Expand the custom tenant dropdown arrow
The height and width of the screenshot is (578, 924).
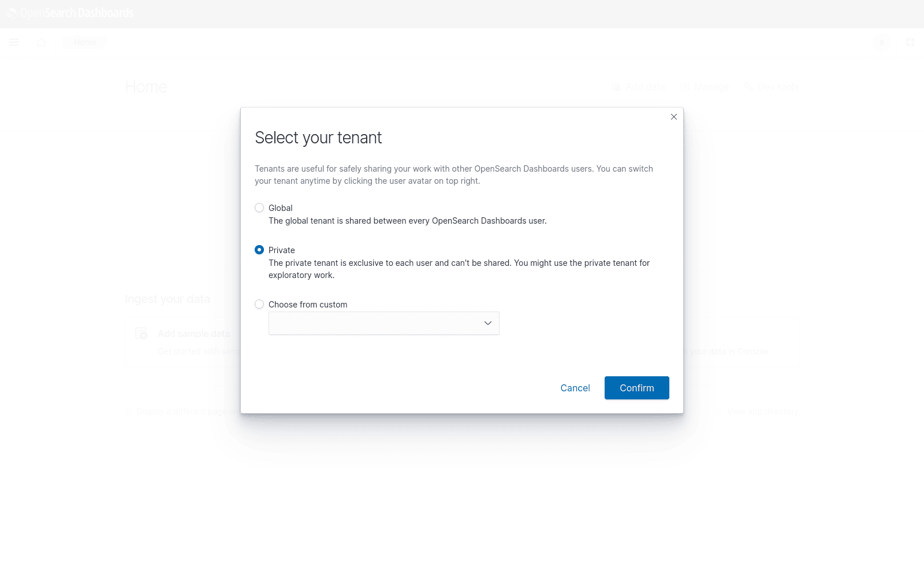(487, 323)
